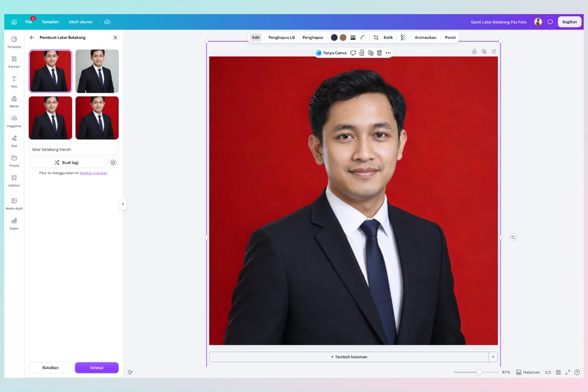
Task: Select the gray background result thumbnail
Action: click(x=97, y=71)
